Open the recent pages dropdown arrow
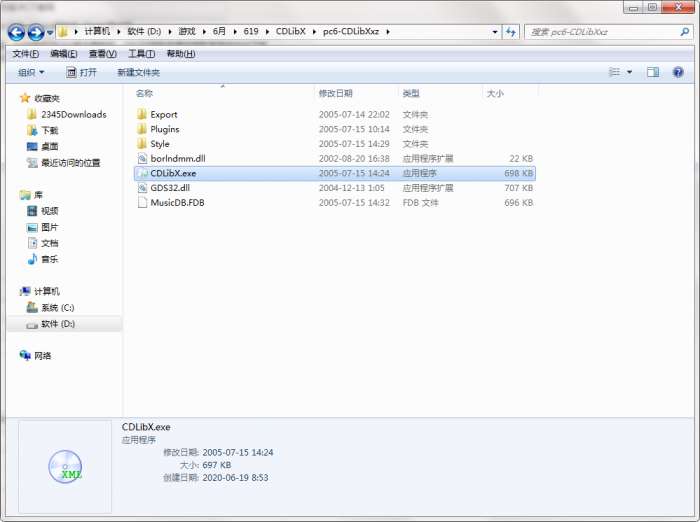The image size is (700, 522). (x=50, y=32)
